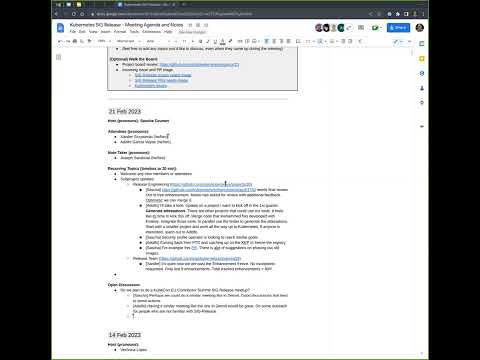Open the Project board review link
This screenshot has width=480, height=360.
coord(199,65)
